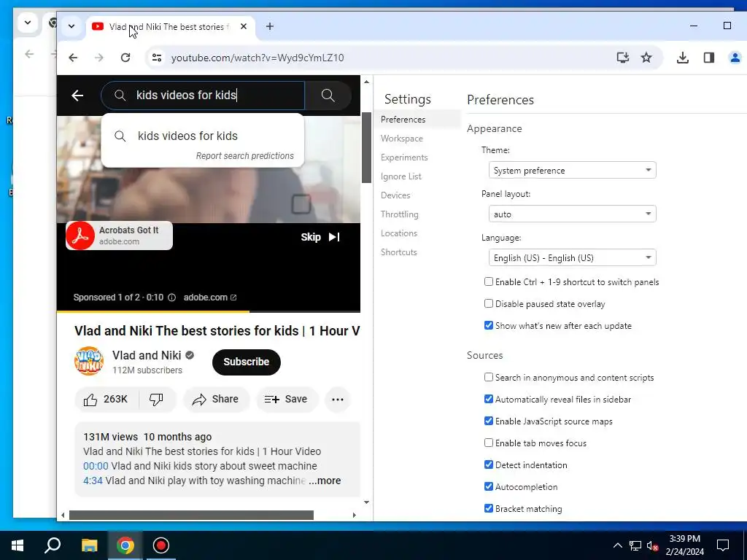The width and height of the screenshot is (747, 560).
Task: Select Preferences in Settings sidebar
Action: (x=403, y=120)
